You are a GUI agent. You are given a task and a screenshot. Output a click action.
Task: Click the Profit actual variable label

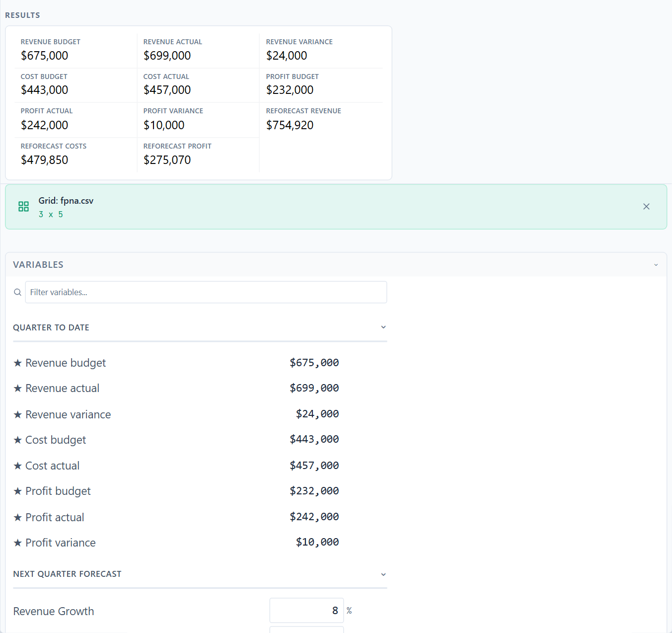pyautogui.click(x=55, y=517)
